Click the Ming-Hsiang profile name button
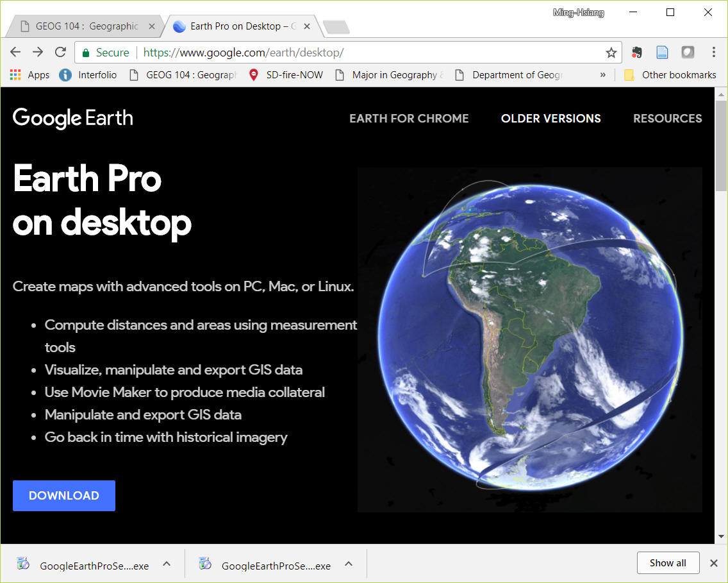The width and height of the screenshot is (728, 583). click(x=579, y=13)
